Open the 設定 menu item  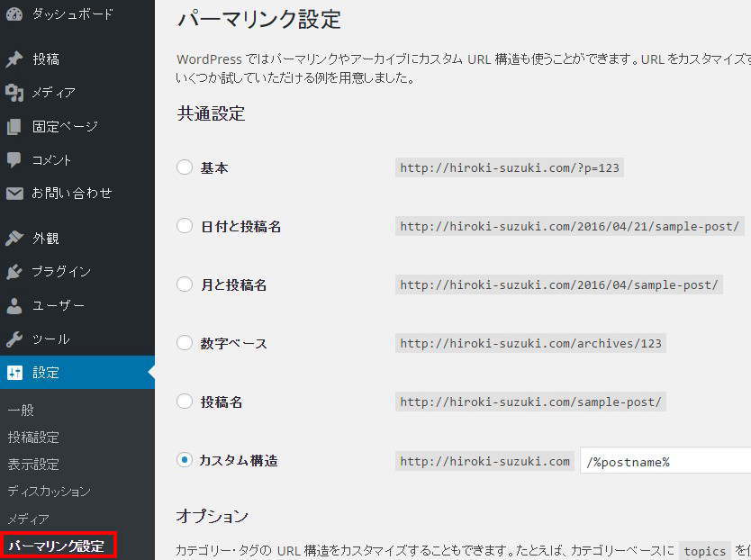click(x=77, y=372)
